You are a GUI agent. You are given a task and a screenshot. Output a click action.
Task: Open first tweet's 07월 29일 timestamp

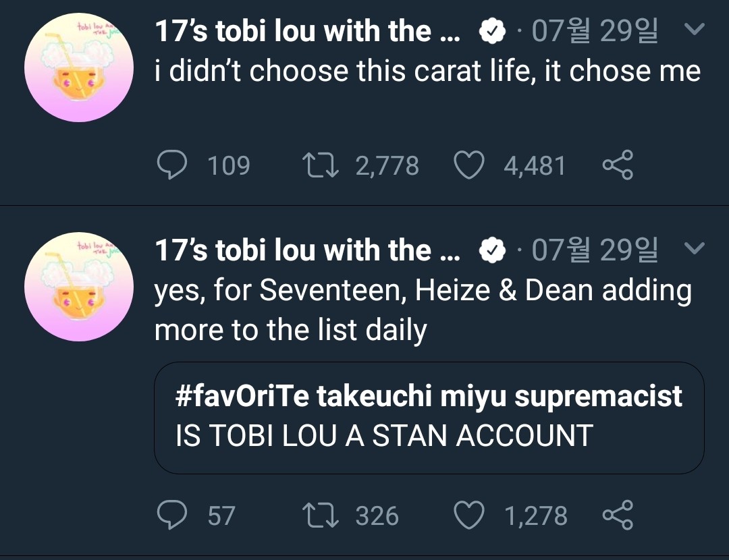point(594,31)
